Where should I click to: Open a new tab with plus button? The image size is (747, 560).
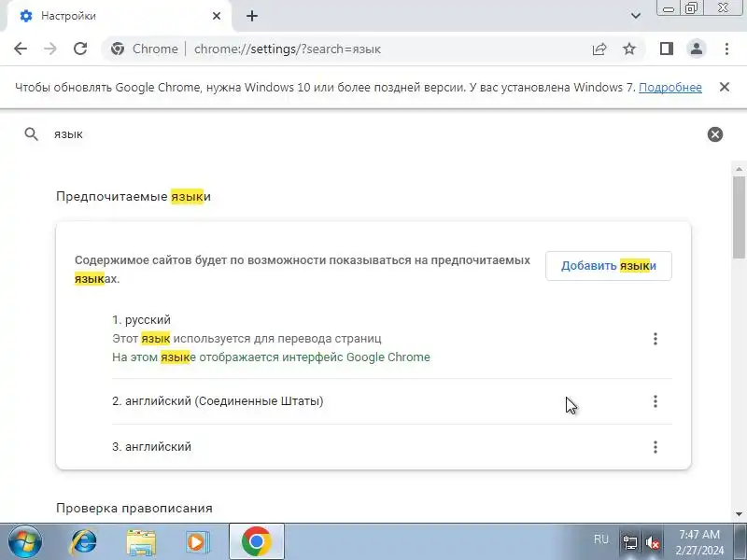[x=252, y=16]
